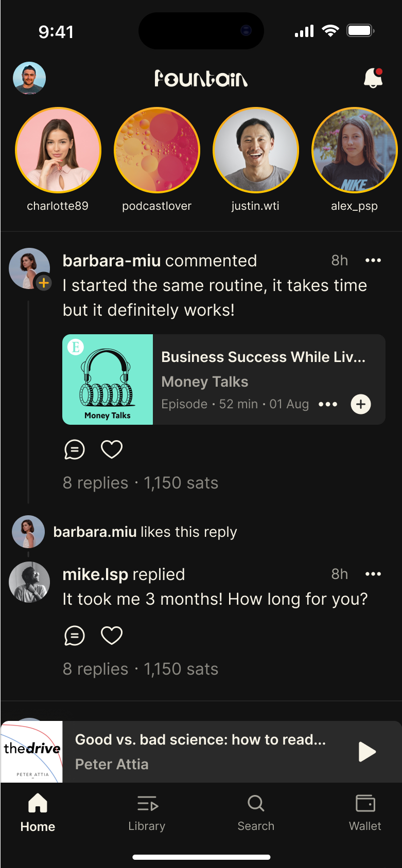
Task: Open the Wallet tab
Action: (365, 812)
